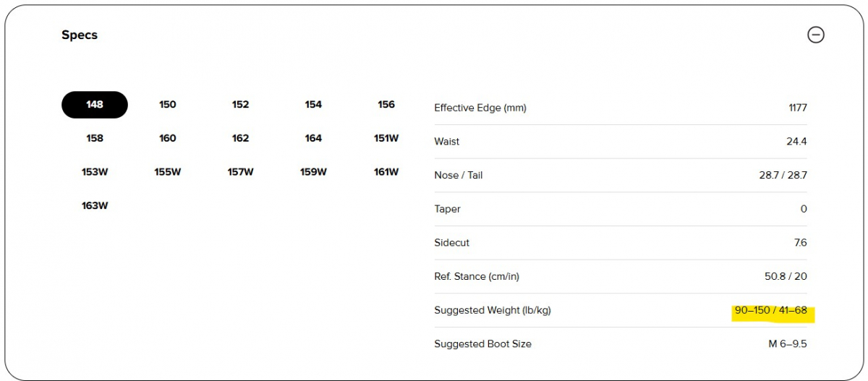Viewport: 868px width, 381px height.
Task: Choose the 151W wide size
Action: [386, 138]
